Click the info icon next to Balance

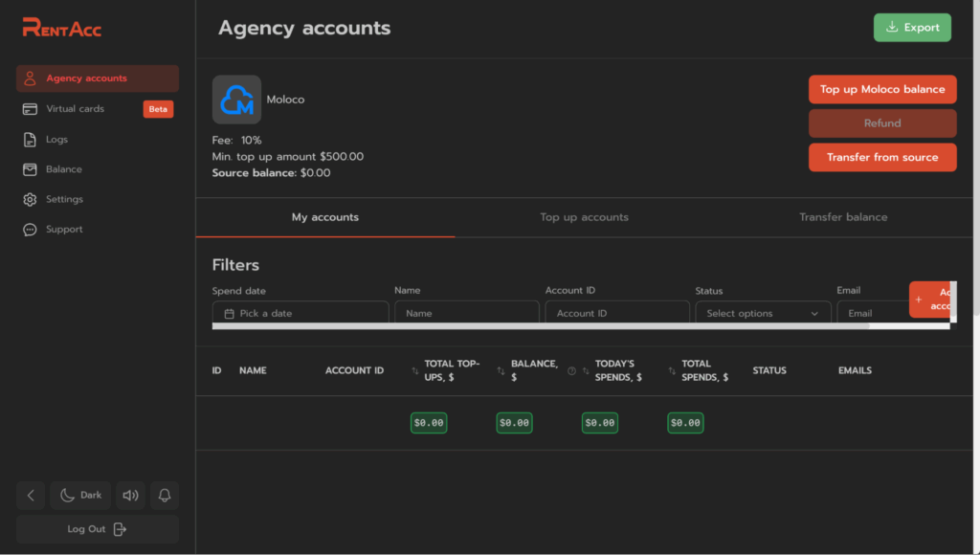[x=571, y=370]
